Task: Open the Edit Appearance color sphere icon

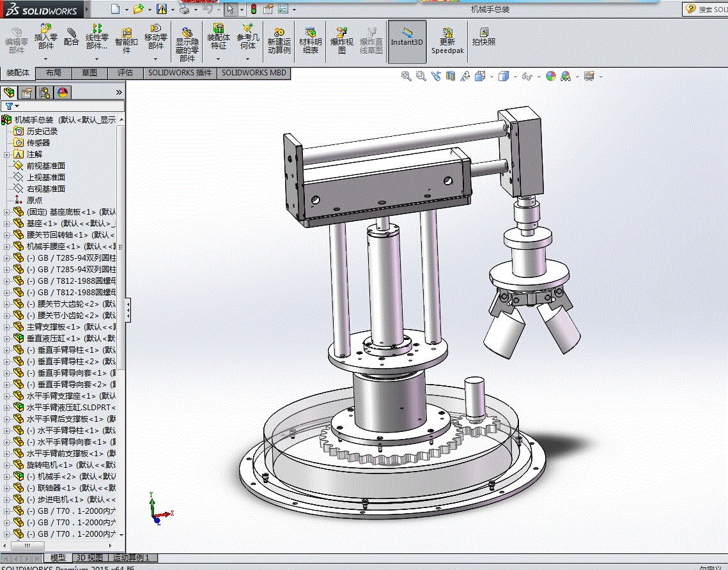Action: click(x=550, y=76)
